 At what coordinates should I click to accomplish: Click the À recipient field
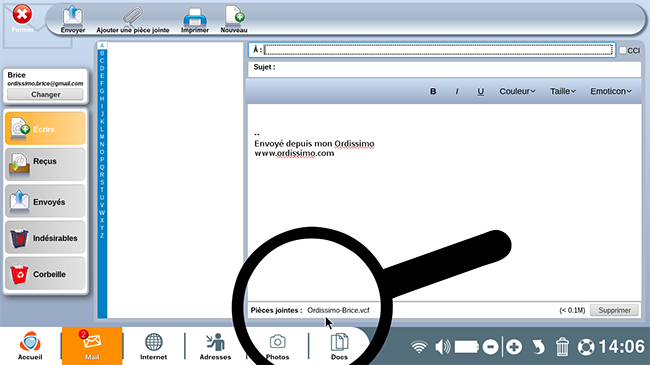(438, 50)
